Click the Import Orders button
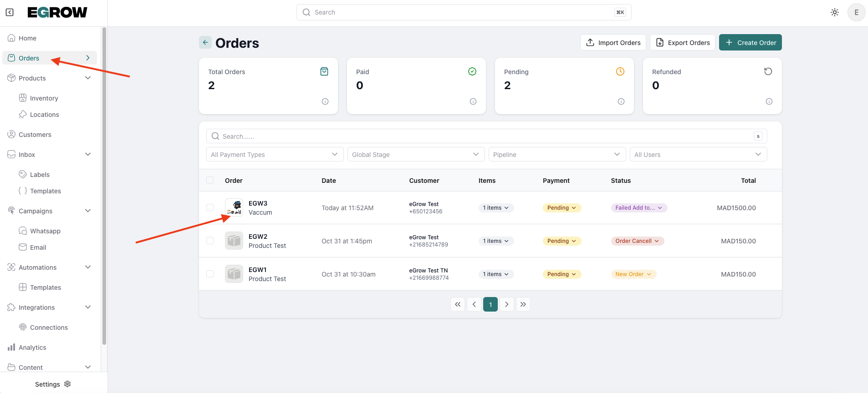The height and width of the screenshot is (393, 868). (x=613, y=42)
